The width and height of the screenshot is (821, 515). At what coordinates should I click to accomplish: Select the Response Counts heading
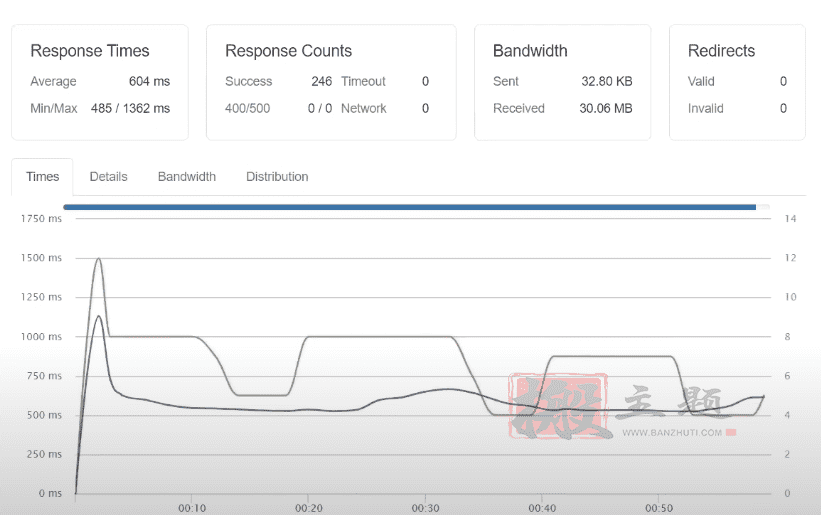click(289, 51)
